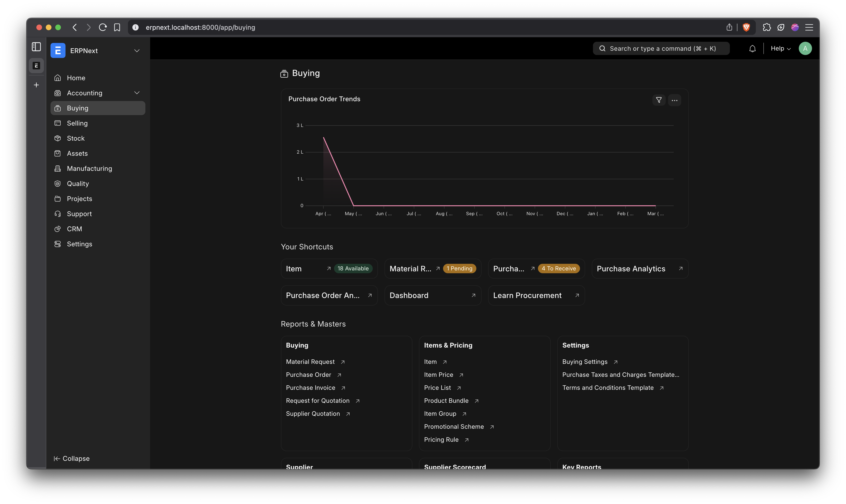Screen dimensions: 846x504
Task: Open Home in the sidebar
Action: pyautogui.click(x=98, y=78)
